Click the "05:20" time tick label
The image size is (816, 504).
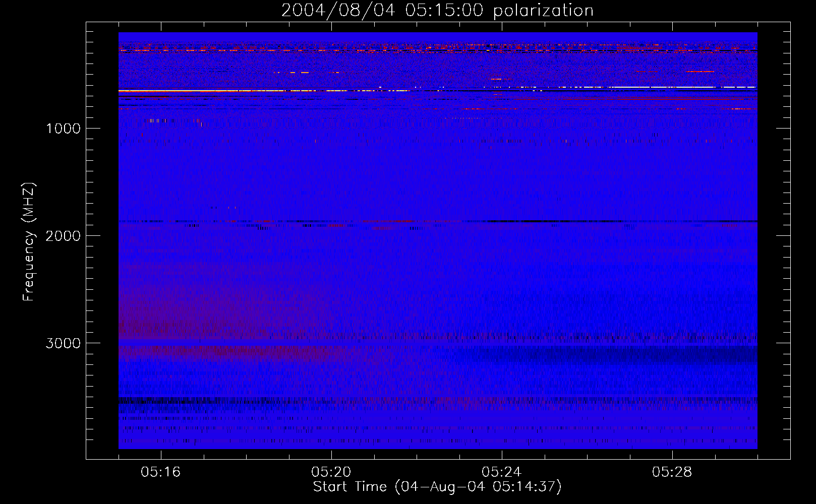coord(331,472)
